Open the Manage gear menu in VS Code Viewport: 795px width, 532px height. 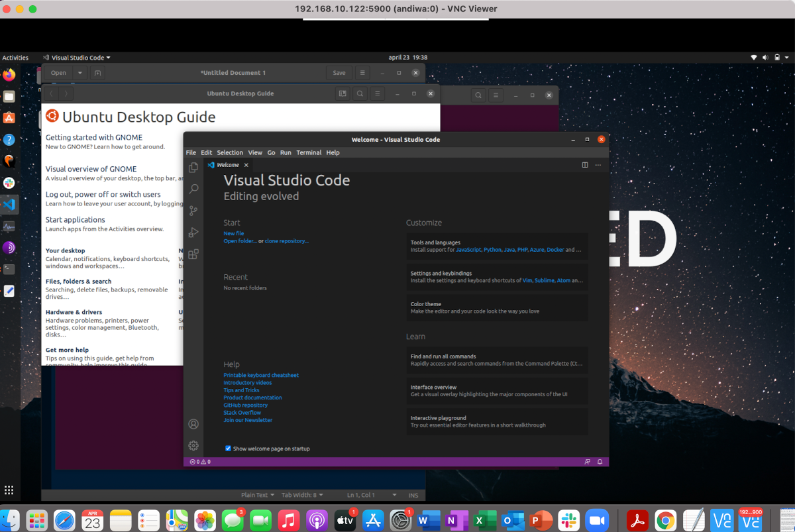coord(193,445)
